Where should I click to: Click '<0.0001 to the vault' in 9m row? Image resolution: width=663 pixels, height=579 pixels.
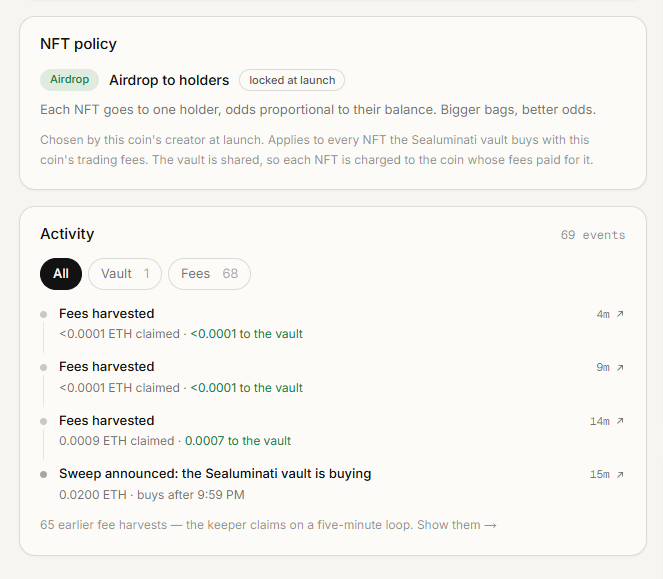tap(247, 387)
